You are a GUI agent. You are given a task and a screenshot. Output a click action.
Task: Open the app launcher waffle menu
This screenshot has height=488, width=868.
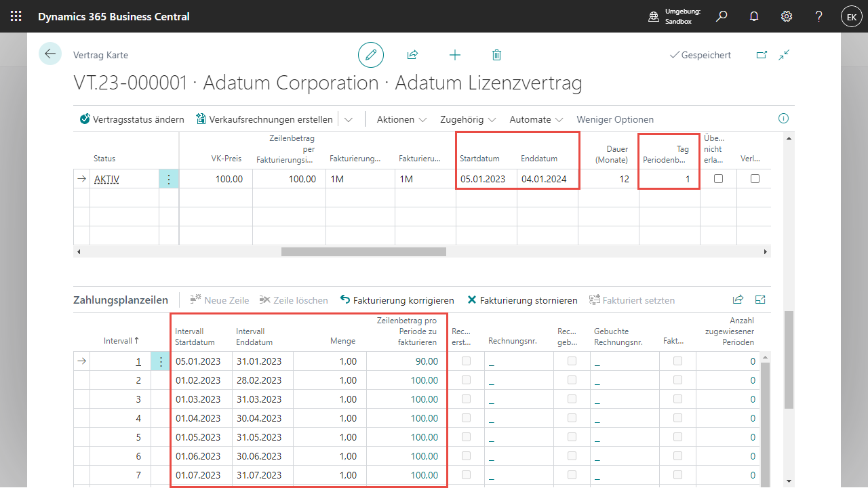(16, 16)
